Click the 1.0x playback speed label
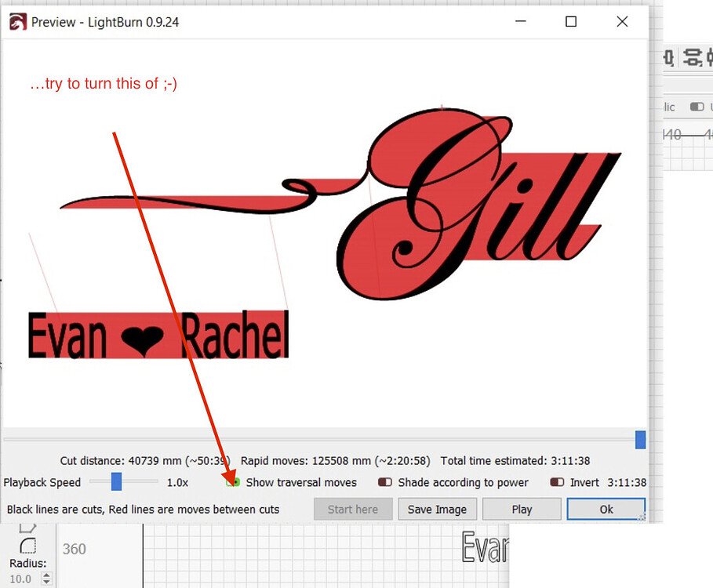 179,482
